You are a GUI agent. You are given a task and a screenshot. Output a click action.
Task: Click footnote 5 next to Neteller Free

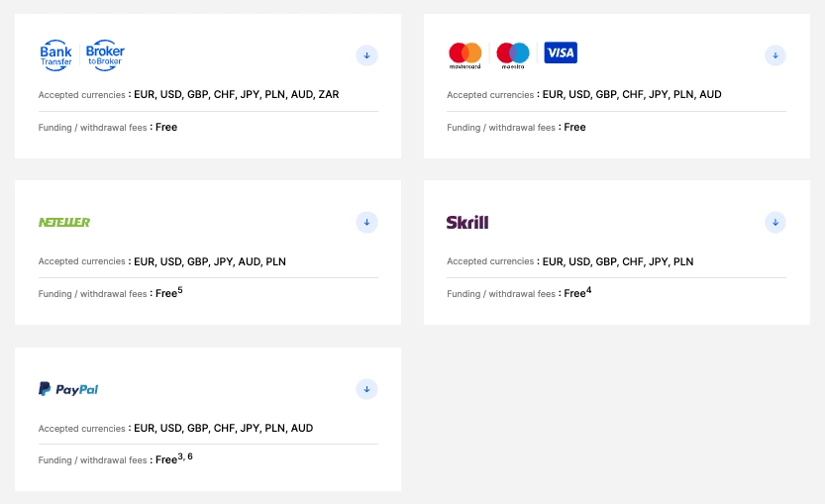[x=180, y=290]
